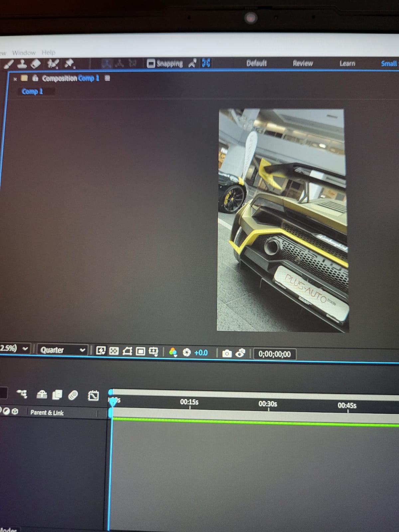Toggle the Composition viewer lock icon
This screenshot has height=532, width=399.
35,78
